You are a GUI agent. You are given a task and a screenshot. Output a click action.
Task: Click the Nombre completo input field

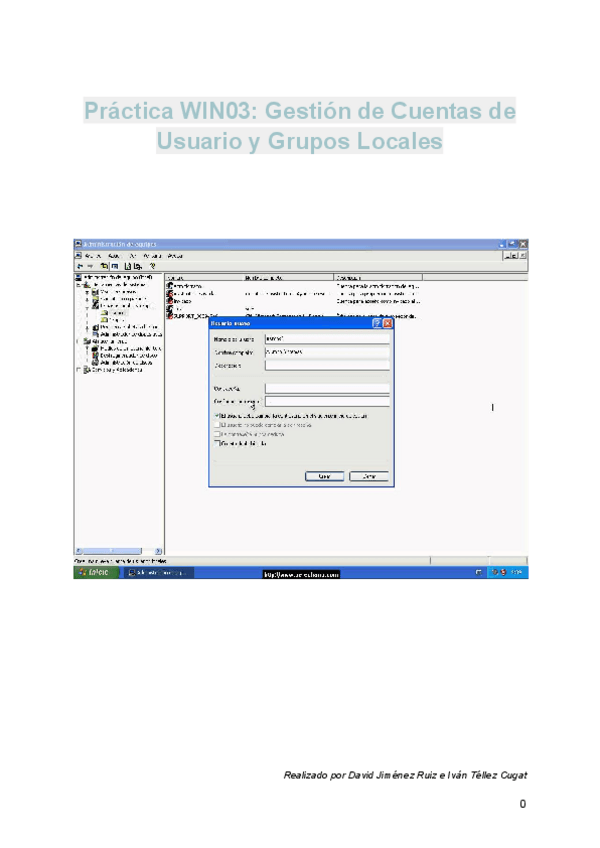327,352
